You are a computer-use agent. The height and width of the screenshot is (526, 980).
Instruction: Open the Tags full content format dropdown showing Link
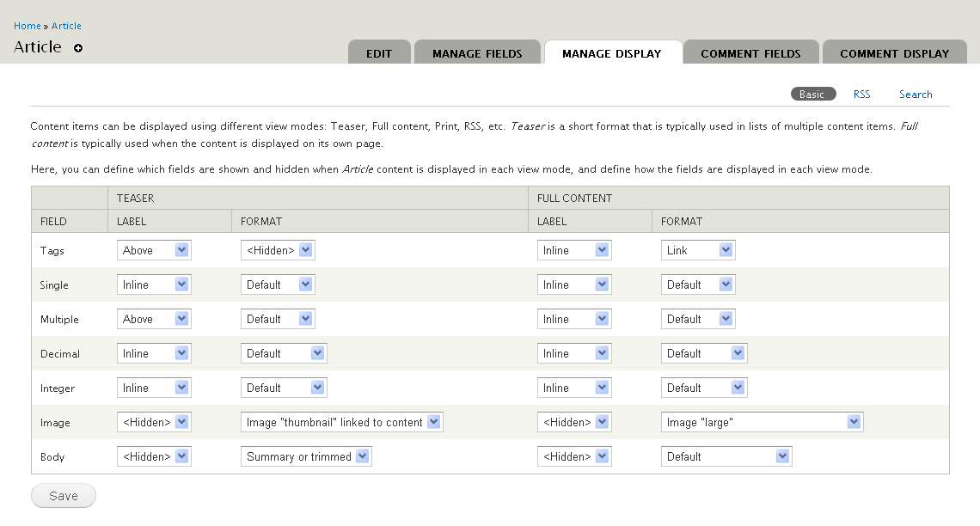tap(698, 249)
